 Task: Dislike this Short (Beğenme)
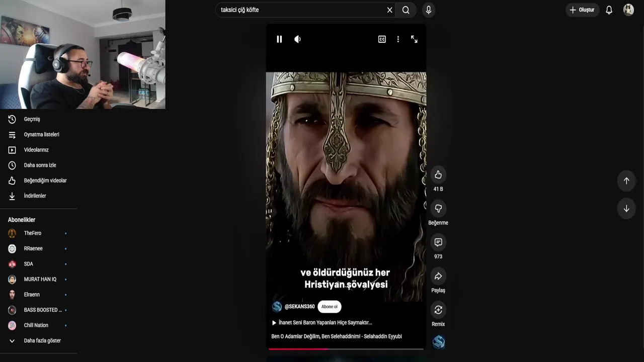tap(438, 208)
